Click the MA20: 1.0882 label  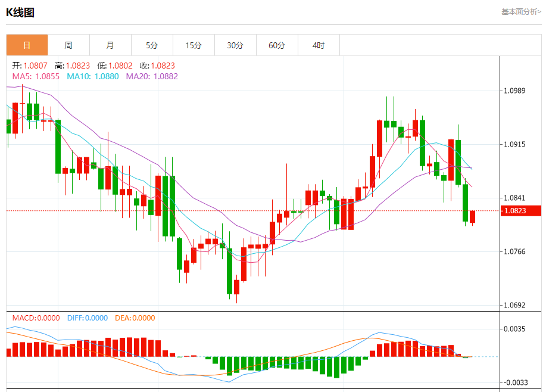coord(152,76)
